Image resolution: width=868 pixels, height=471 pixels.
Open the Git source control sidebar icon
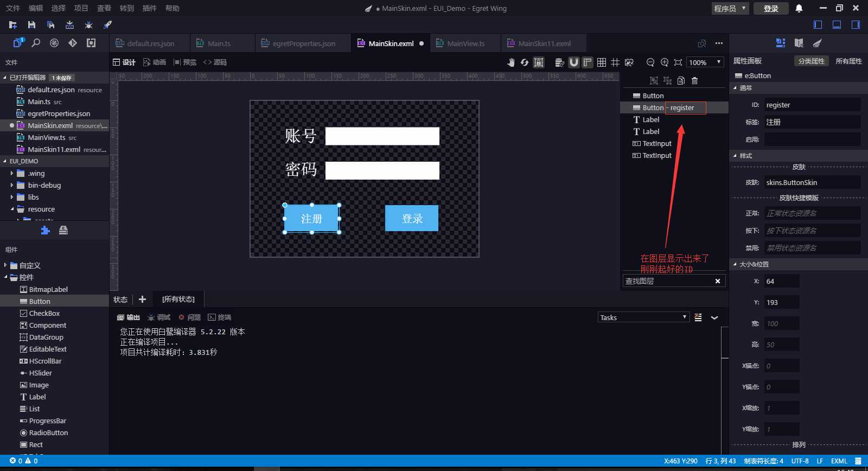pyautogui.click(x=73, y=43)
